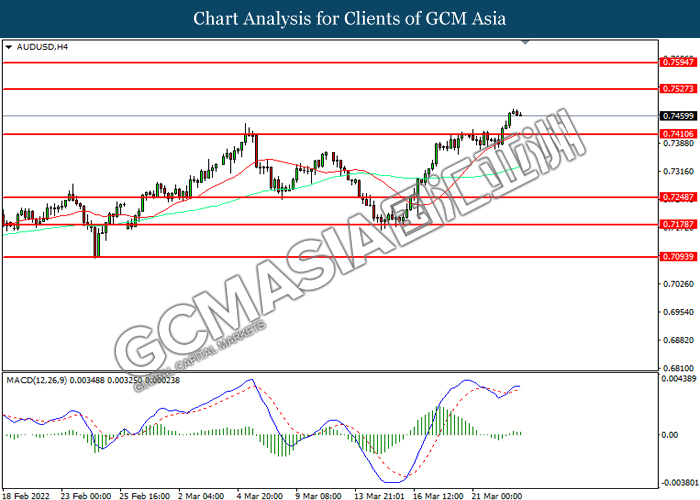Click the AUDUSD,H4 symbol dropdown arrow
Screen dimensions: 700x500
click(8, 47)
